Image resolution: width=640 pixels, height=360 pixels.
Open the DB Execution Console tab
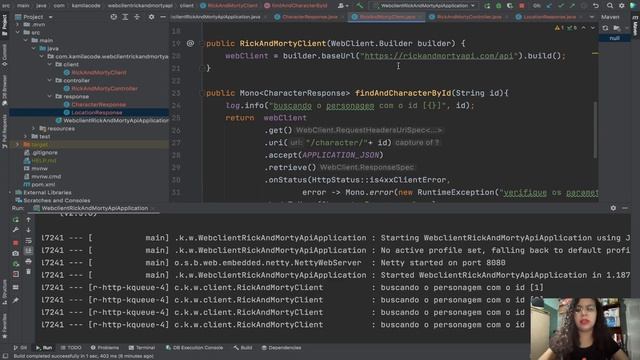[x=194, y=348]
